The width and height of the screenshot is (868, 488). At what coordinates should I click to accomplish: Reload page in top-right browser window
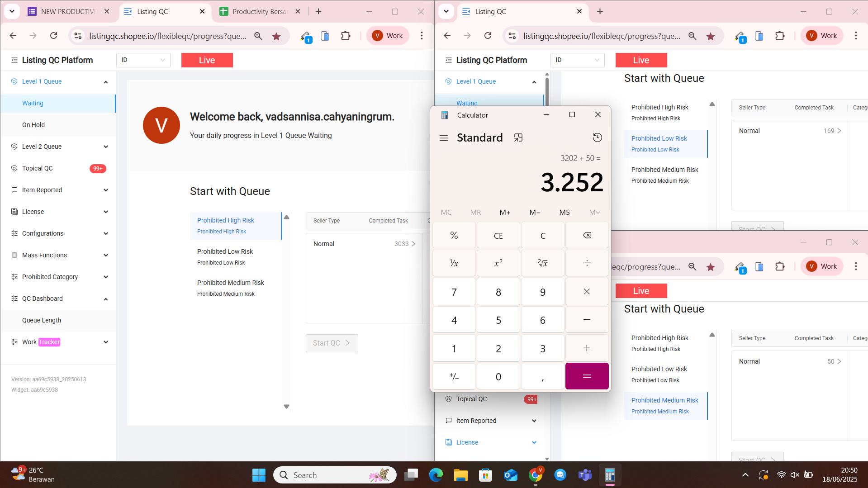pyautogui.click(x=488, y=36)
